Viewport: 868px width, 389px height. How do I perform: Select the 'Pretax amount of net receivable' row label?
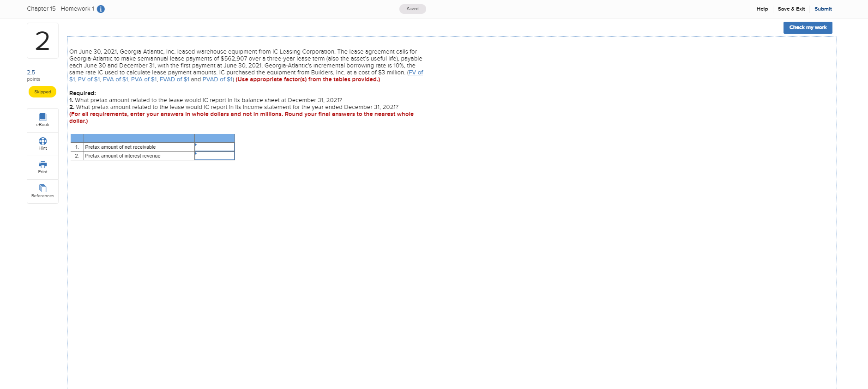(x=121, y=147)
